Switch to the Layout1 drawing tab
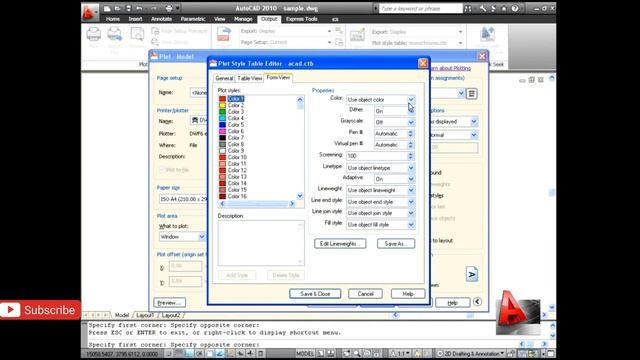 (145, 315)
